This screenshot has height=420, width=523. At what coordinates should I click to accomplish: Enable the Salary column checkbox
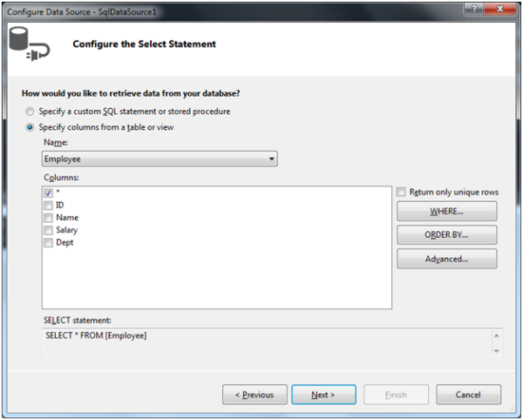tap(49, 230)
